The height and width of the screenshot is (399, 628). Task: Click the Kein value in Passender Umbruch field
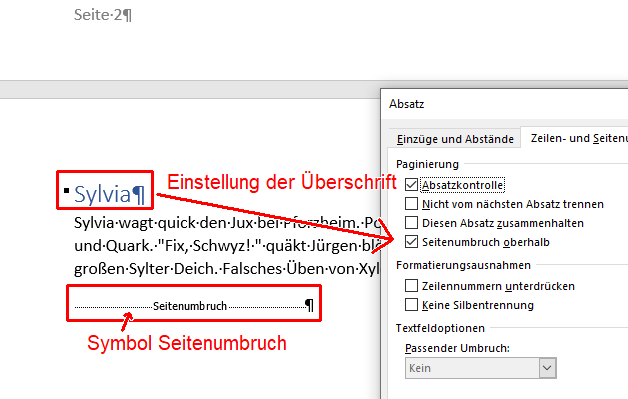coord(420,368)
